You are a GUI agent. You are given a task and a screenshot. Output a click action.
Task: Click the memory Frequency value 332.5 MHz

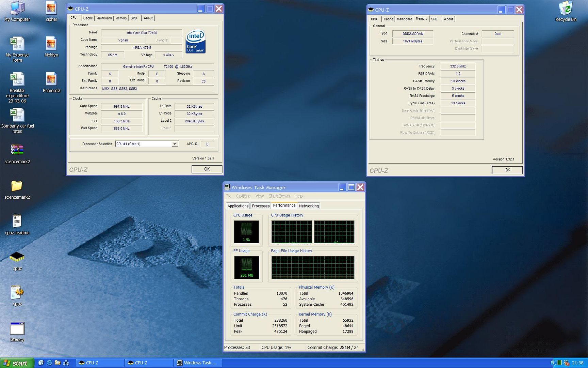[x=458, y=66]
